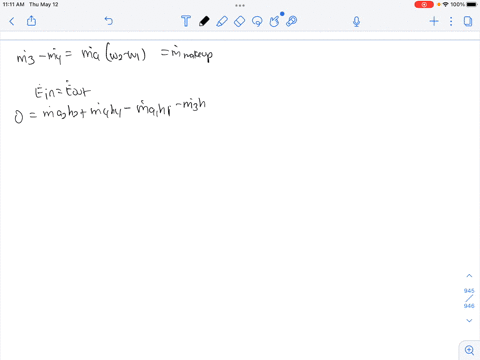Open the shapes and stickers tool

pyautogui.click(x=274, y=21)
